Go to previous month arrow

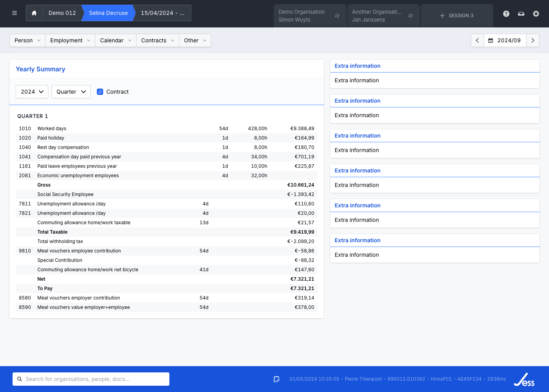477,40
